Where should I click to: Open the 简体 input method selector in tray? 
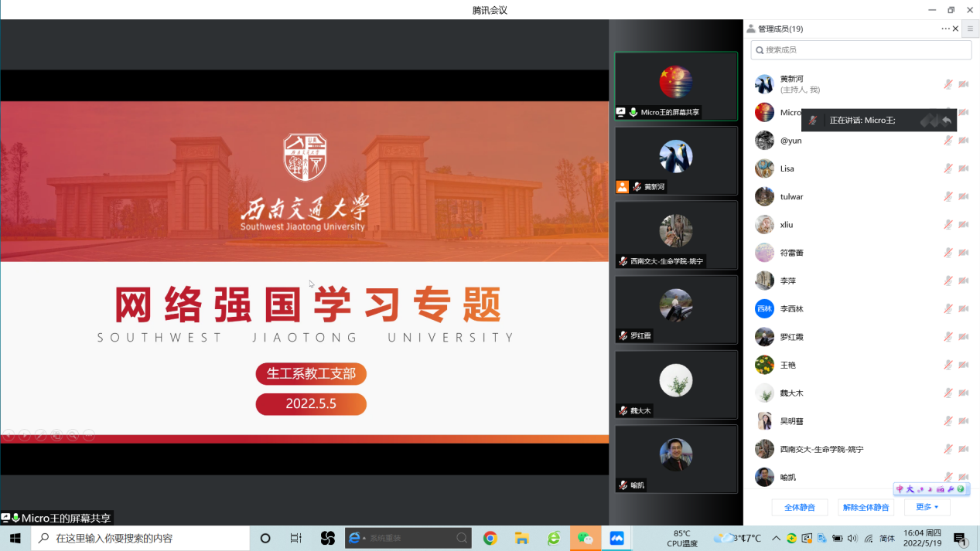pyautogui.click(x=887, y=539)
